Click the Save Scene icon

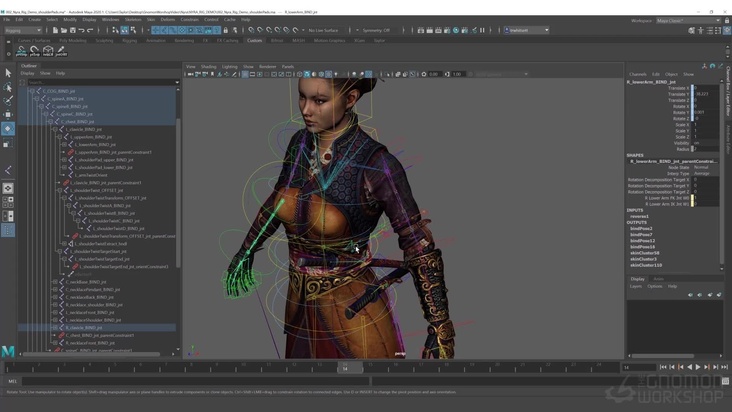[72, 30]
